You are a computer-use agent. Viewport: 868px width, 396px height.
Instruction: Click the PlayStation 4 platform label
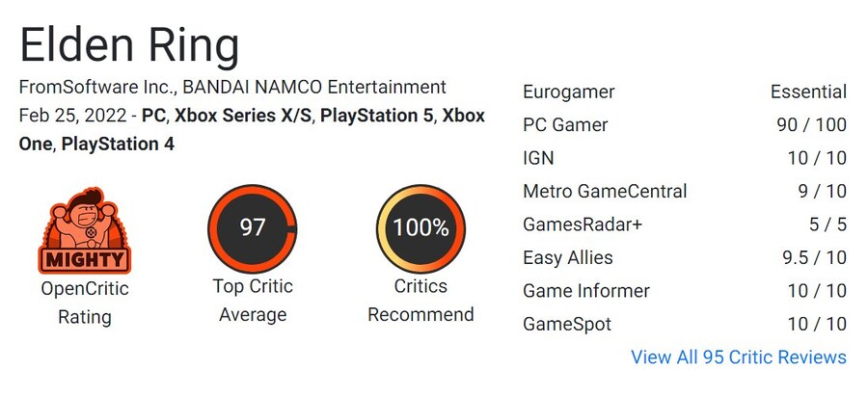coord(118,144)
